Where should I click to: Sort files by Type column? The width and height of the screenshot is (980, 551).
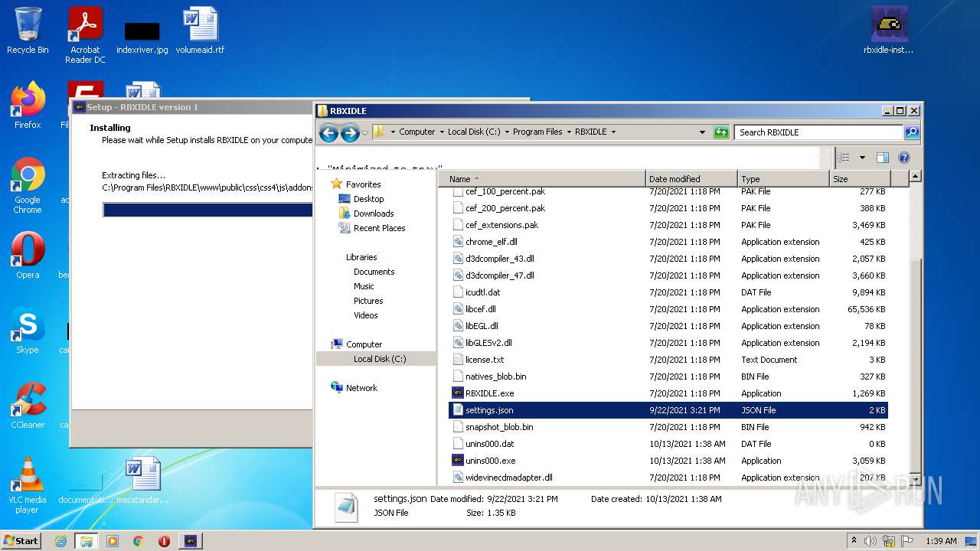783,179
